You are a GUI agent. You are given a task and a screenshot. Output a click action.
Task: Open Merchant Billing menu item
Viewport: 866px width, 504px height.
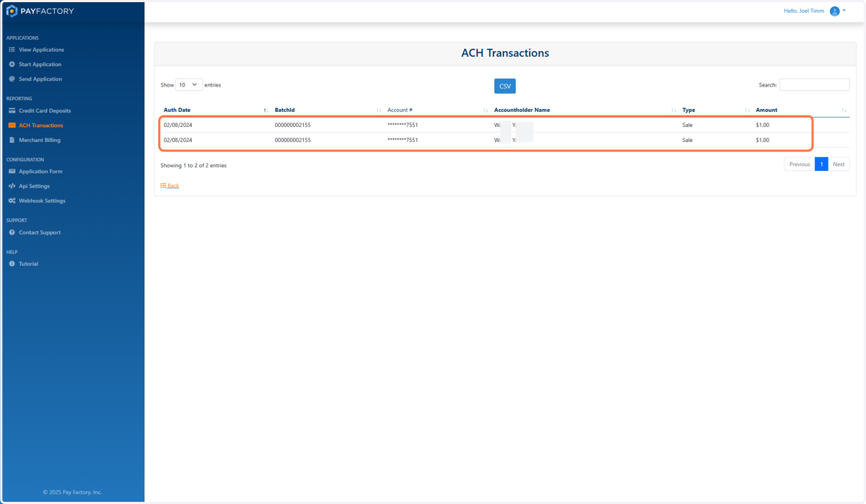coord(40,140)
